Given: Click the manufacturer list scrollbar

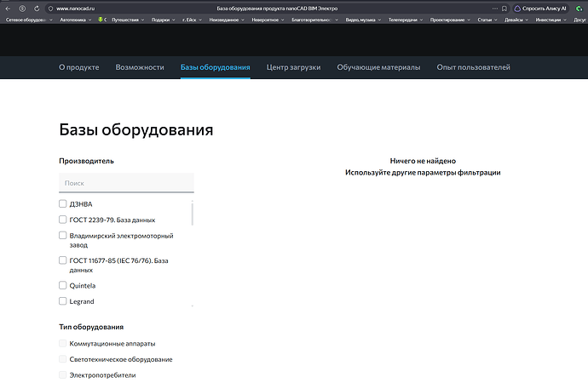Looking at the screenshot, I should 193,213.
